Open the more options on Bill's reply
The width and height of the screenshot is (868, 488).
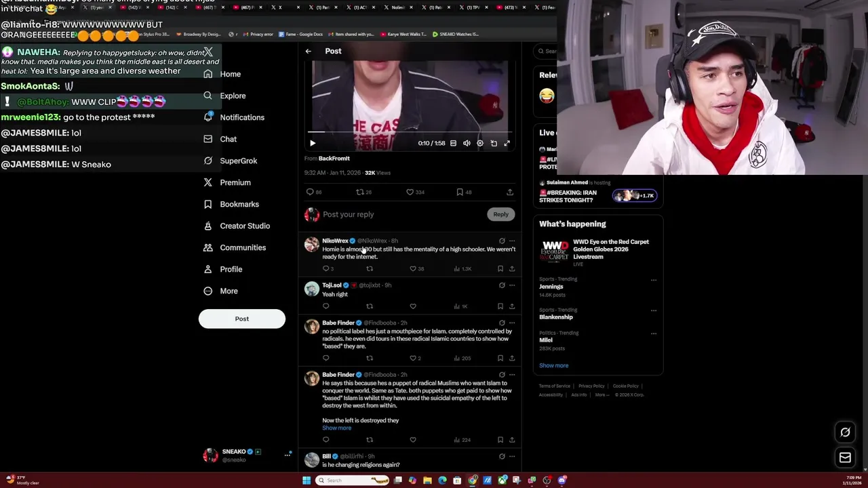(x=512, y=456)
